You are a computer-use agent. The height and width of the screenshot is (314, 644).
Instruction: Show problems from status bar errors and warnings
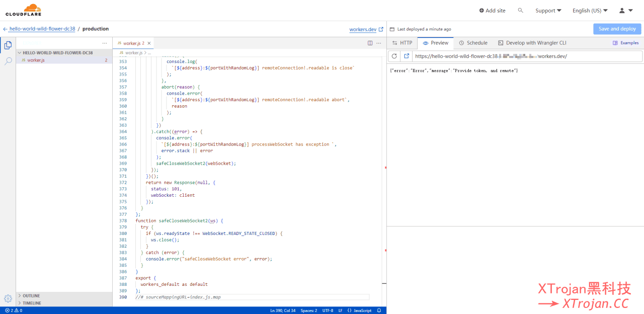pyautogui.click(x=14, y=310)
